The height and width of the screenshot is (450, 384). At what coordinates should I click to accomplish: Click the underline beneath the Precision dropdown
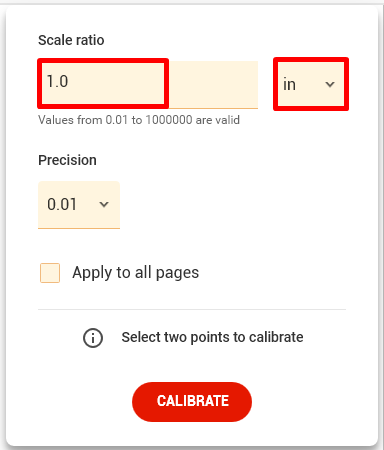click(79, 228)
